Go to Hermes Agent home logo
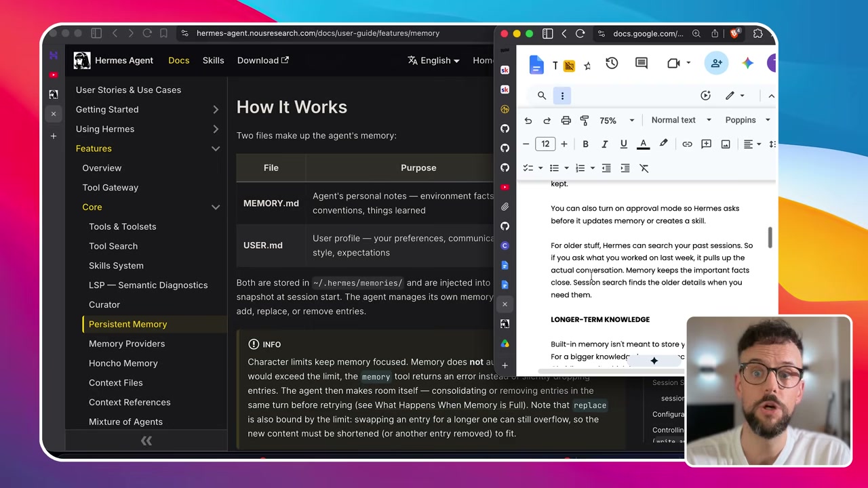This screenshot has width=868, height=488. 113,60
